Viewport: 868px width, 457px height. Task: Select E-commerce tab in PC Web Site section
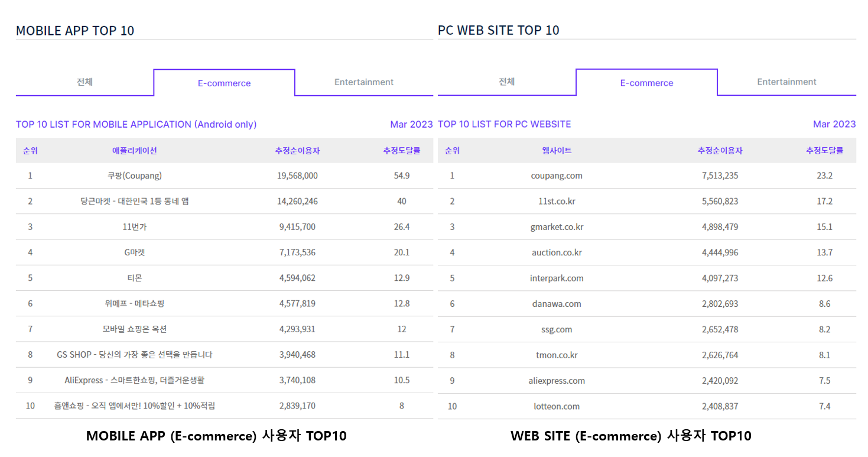(x=646, y=83)
